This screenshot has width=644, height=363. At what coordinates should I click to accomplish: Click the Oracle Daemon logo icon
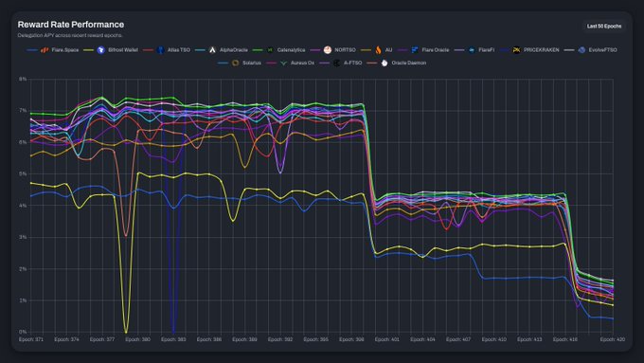click(x=385, y=63)
